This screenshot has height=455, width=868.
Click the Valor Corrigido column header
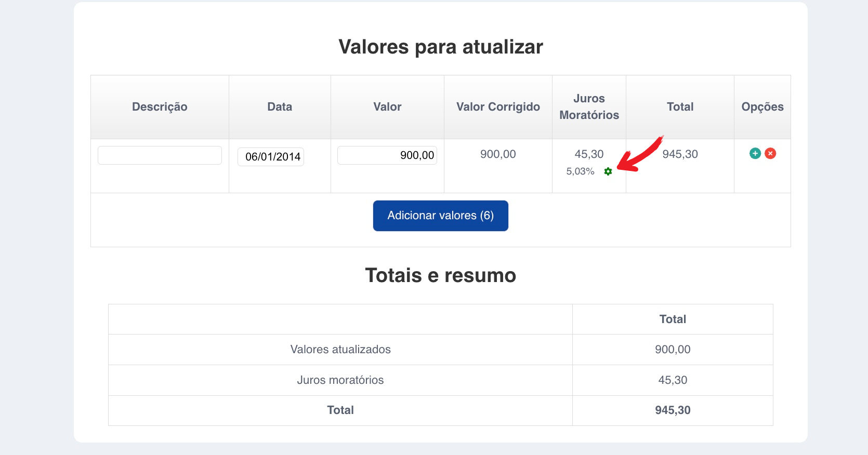(498, 107)
